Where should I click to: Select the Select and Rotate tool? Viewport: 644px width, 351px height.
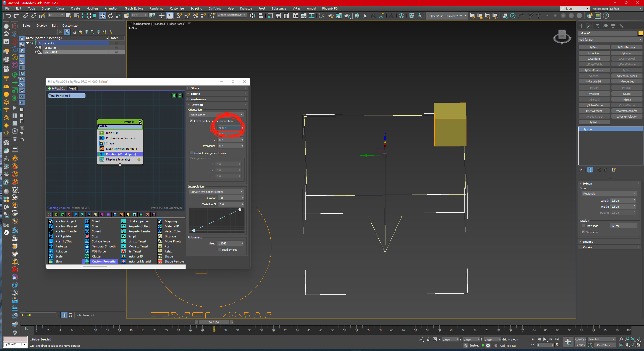click(x=110, y=16)
